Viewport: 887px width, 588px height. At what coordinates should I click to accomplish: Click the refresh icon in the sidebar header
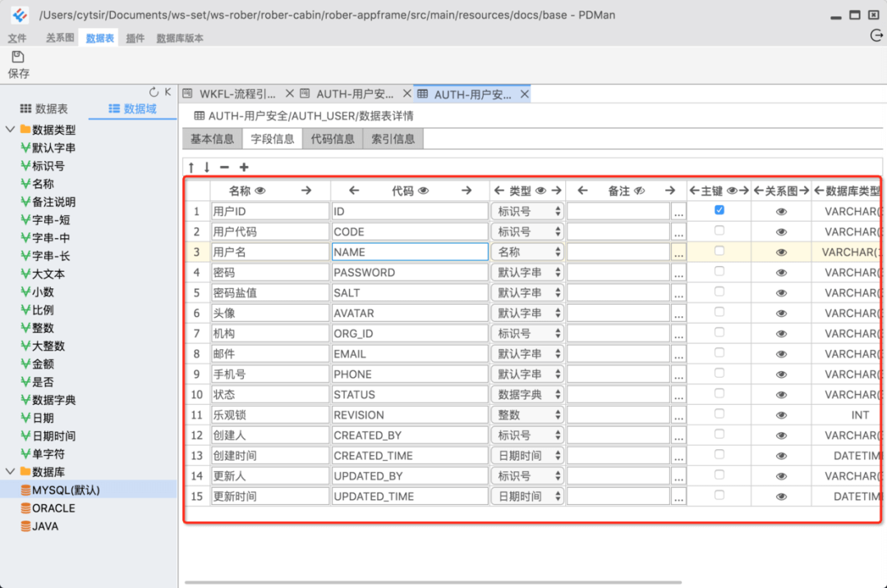click(154, 92)
